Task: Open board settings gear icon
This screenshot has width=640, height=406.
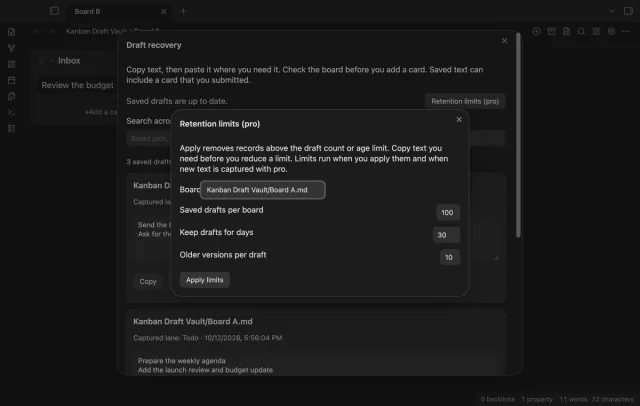Action: [611, 31]
